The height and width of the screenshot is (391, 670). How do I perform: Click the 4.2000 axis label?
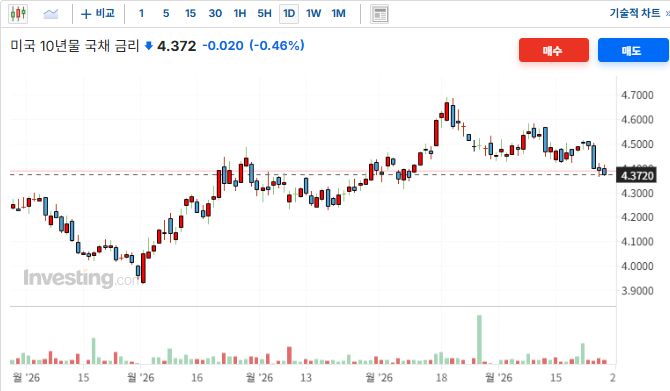(x=637, y=217)
